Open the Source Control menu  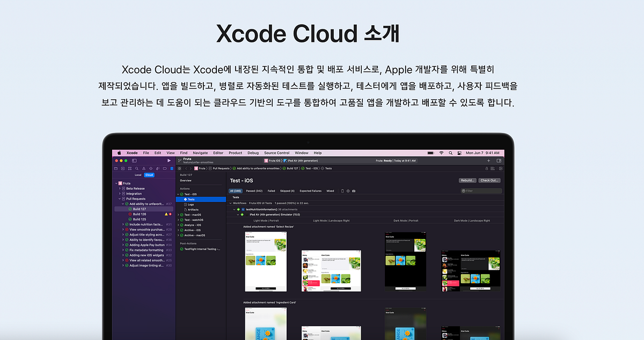point(276,153)
